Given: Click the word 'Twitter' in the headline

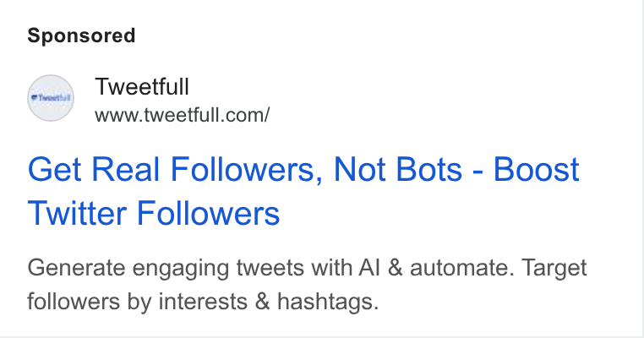Looking at the screenshot, I should [x=77, y=213].
